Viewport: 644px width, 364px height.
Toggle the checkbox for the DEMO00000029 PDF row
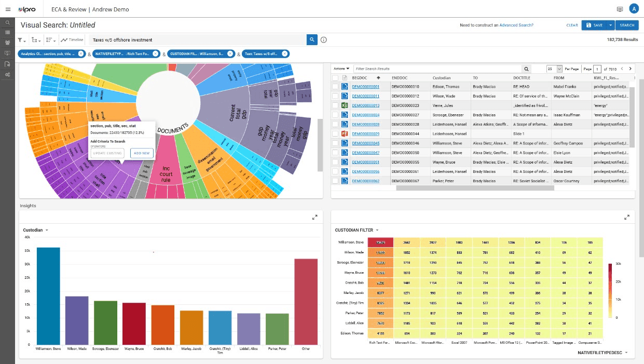click(335, 133)
